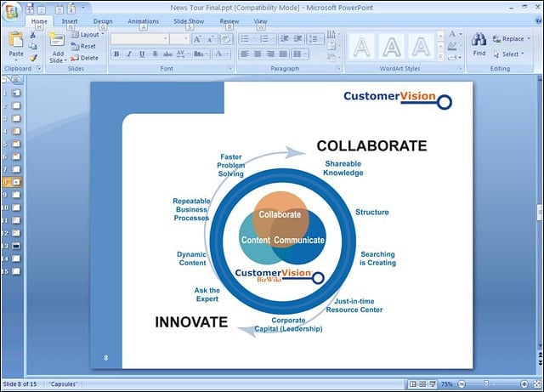Open Character Spacing dropdown
Screen dimensions: 544x392
point(183,54)
